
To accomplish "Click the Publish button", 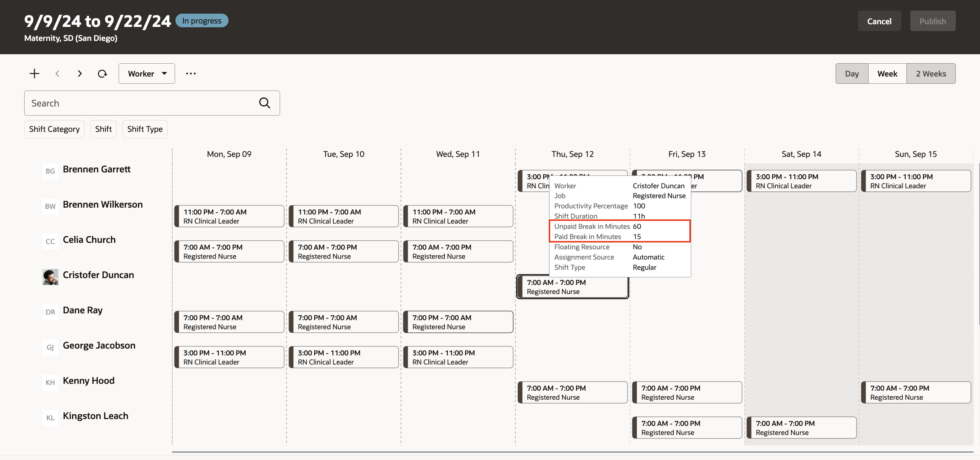I will (933, 21).
